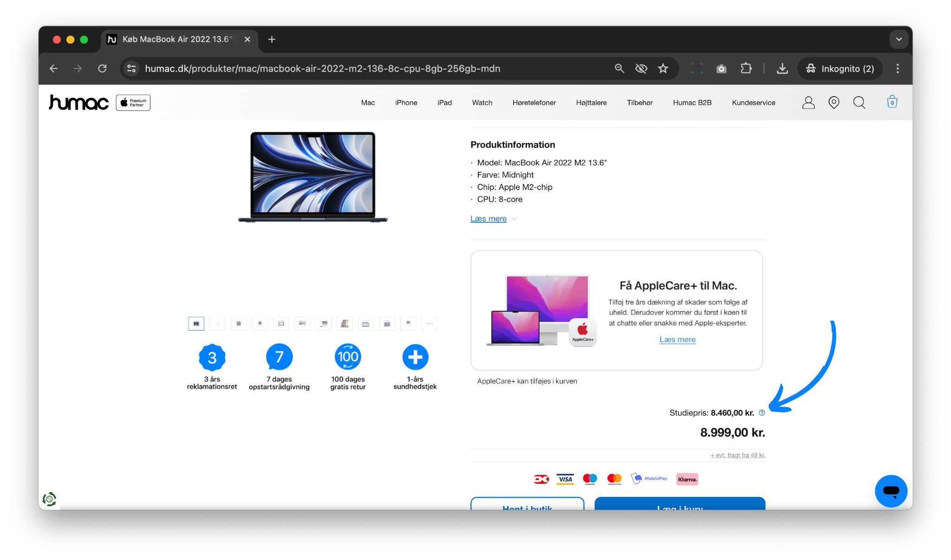Open the Extensions puzzle icon
The height and width of the screenshot is (560, 951).
(746, 69)
